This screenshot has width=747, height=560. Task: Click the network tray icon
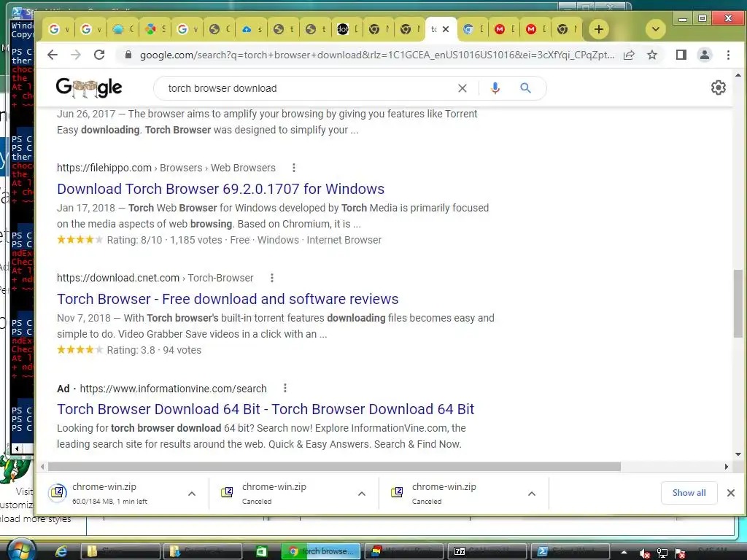coord(662,553)
